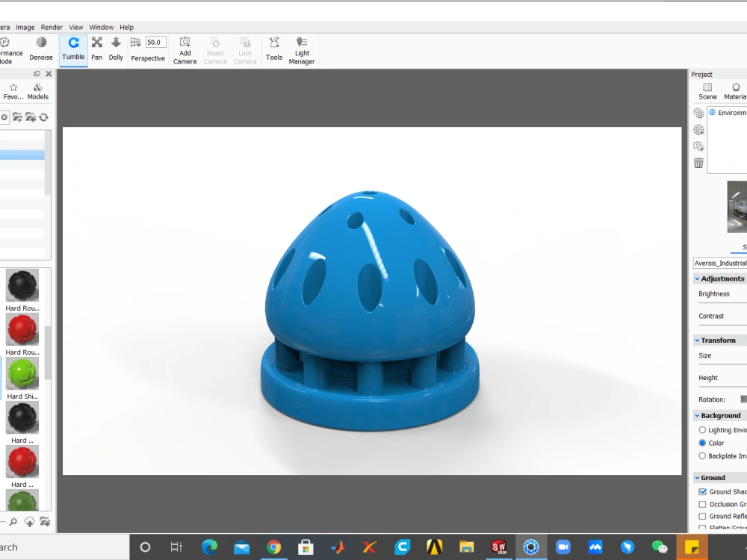
Task: Select the highlighted blue row in library tree
Action: (22, 155)
